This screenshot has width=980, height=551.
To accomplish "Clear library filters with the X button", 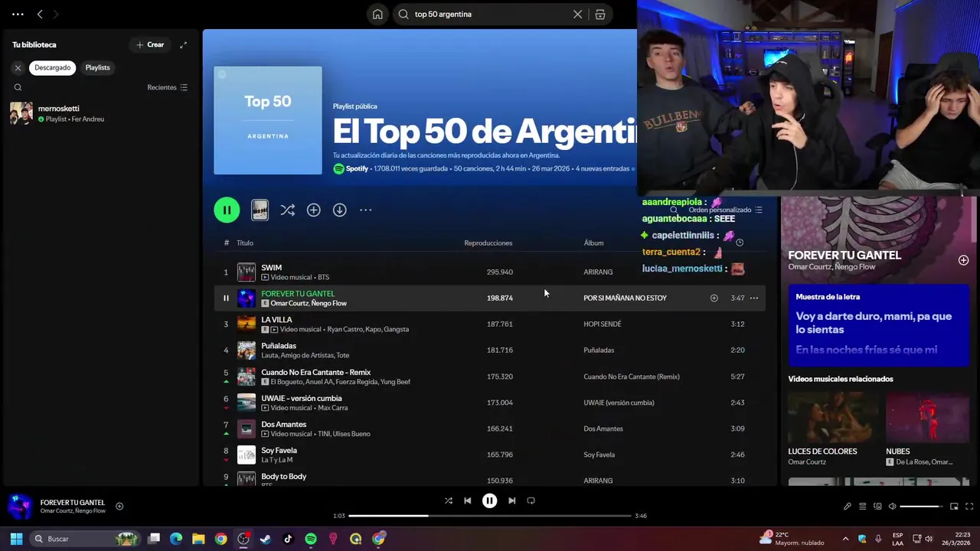I will pos(18,67).
